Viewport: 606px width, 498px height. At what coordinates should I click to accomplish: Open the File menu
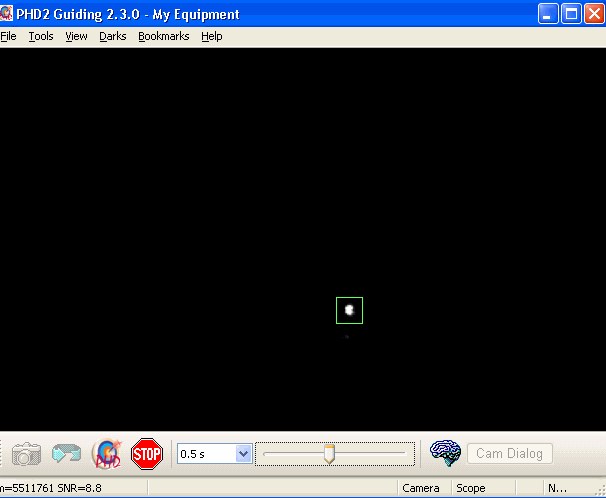8,36
